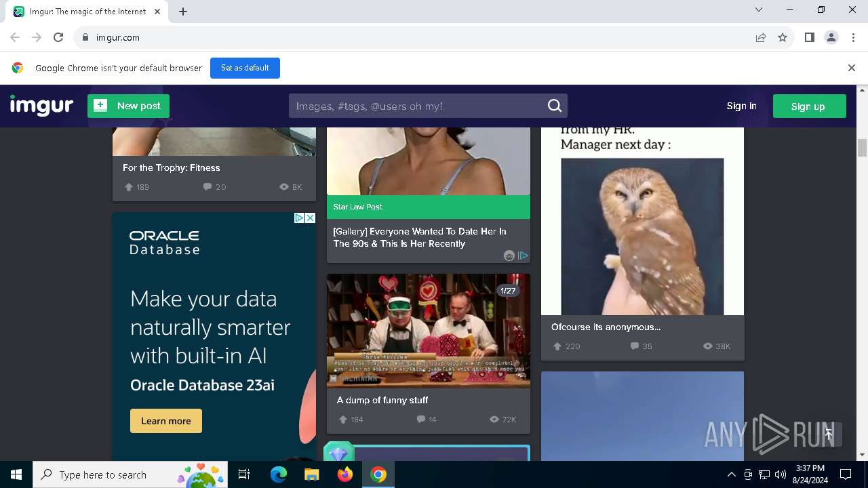Open the Windows Start menu
The height and width of the screenshot is (488, 868).
(16, 474)
